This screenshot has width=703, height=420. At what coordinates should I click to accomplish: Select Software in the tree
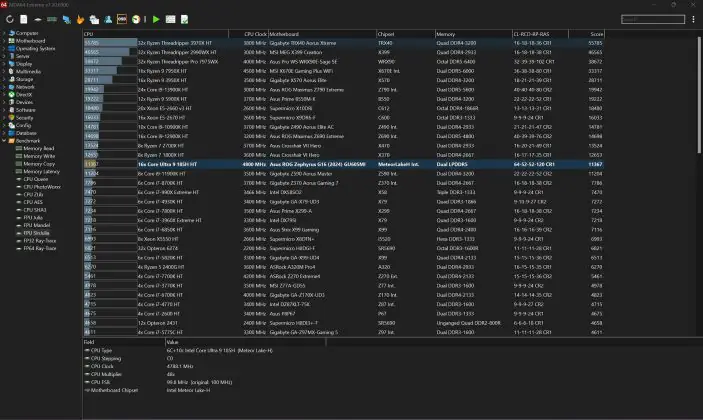click(26, 110)
